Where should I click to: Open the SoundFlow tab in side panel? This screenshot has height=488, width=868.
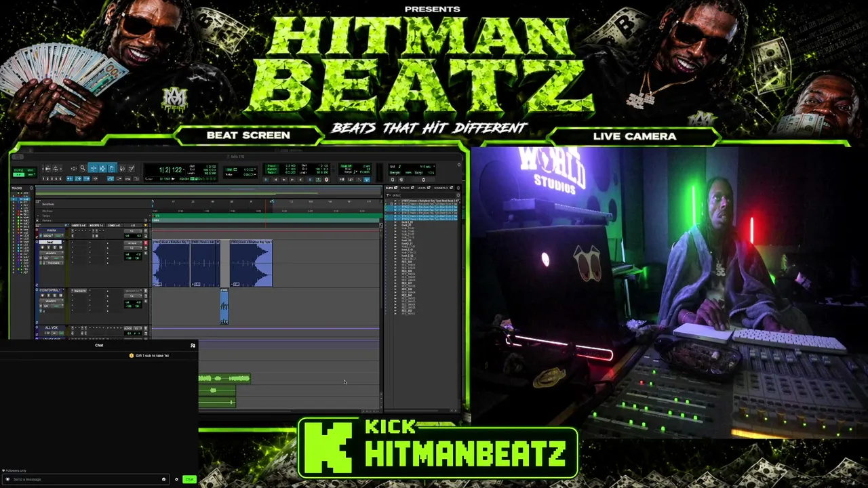coord(443,188)
